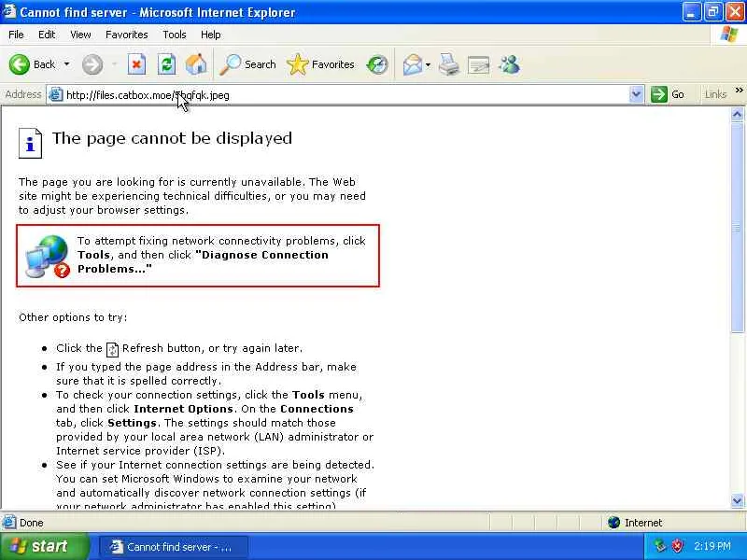This screenshot has width=747, height=560.
Task: Click the bold "Settings" word in list
Action: tap(132, 423)
